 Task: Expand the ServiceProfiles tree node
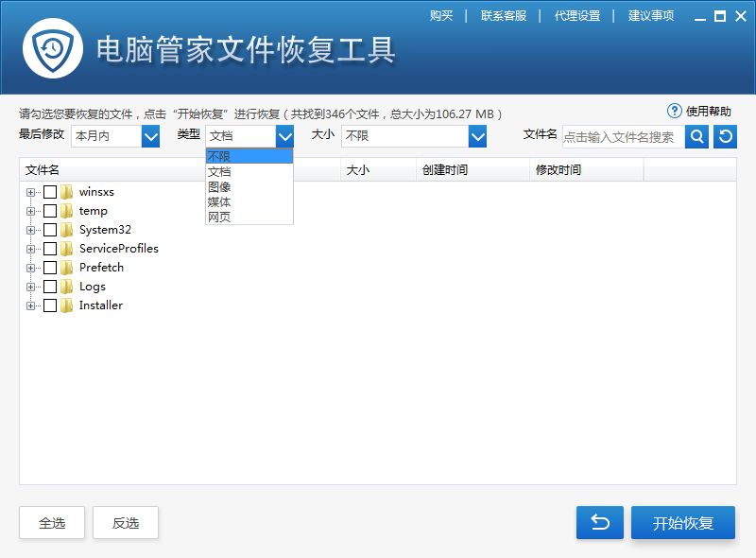click(30, 249)
